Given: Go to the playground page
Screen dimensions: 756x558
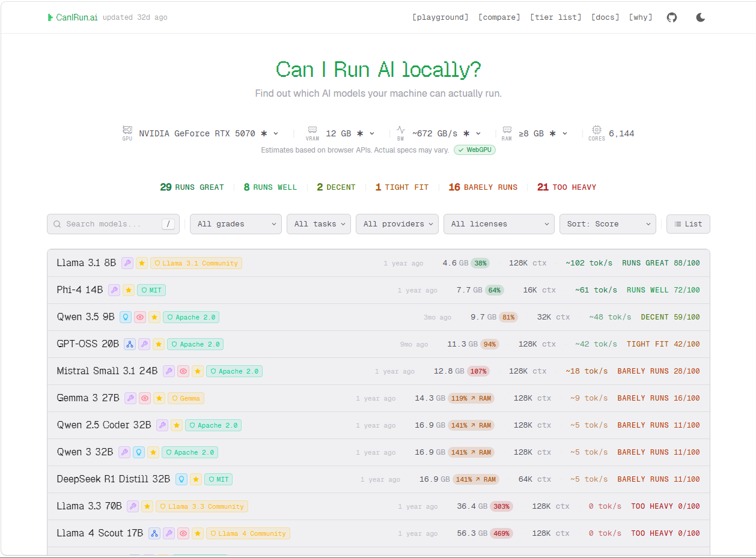Looking at the screenshot, I should pyautogui.click(x=440, y=17).
